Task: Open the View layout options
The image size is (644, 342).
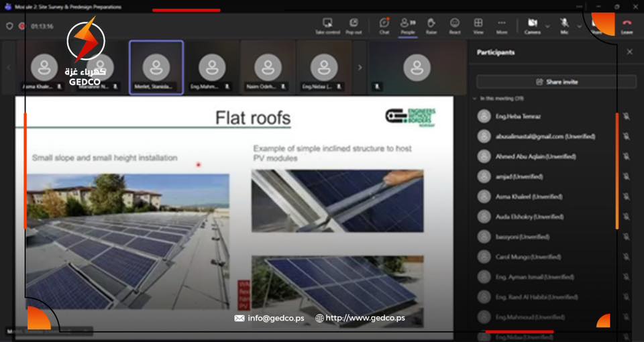Action: 478,25
